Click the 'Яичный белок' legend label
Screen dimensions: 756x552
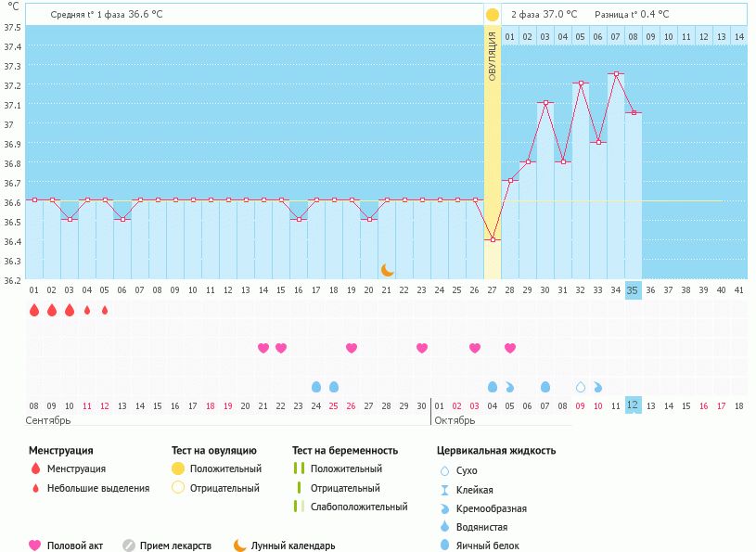click(486, 546)
